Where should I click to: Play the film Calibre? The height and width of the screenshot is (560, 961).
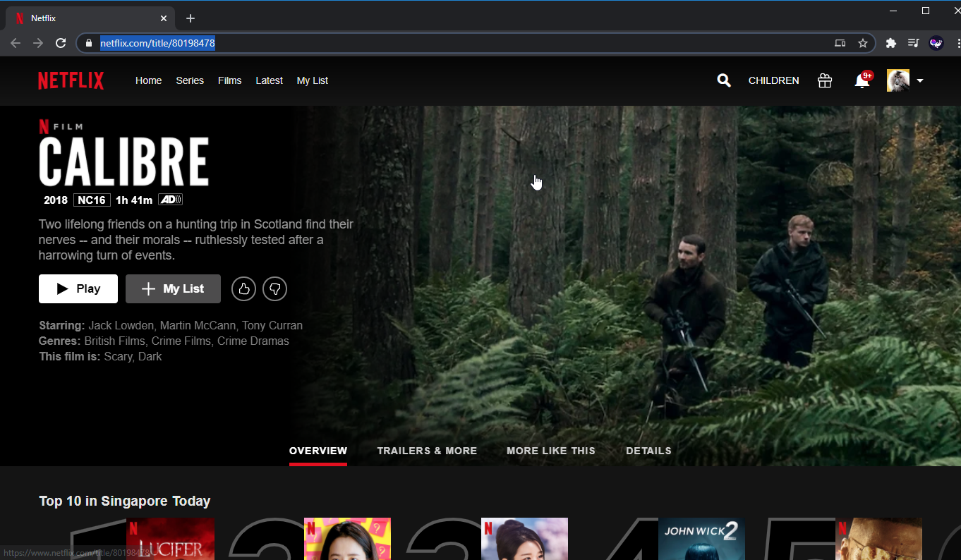(x=78, y=288)
